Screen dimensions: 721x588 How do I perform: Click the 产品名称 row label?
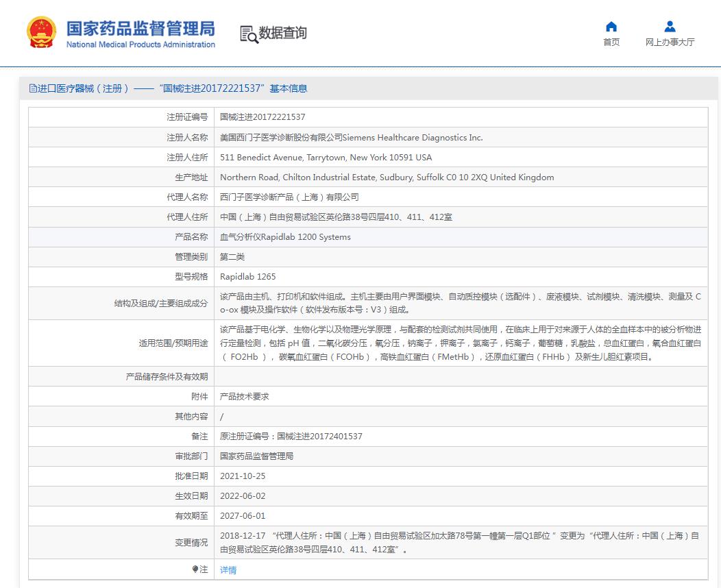click(191, 237)
